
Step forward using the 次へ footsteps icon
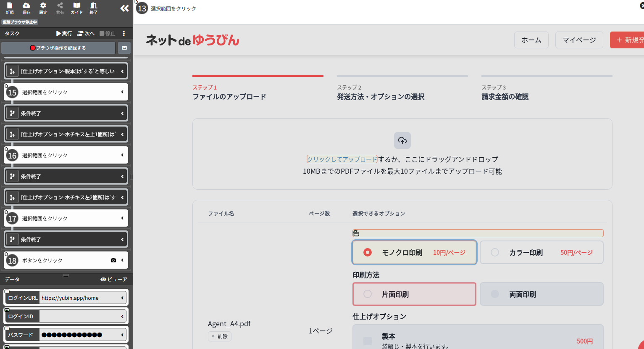86,33
